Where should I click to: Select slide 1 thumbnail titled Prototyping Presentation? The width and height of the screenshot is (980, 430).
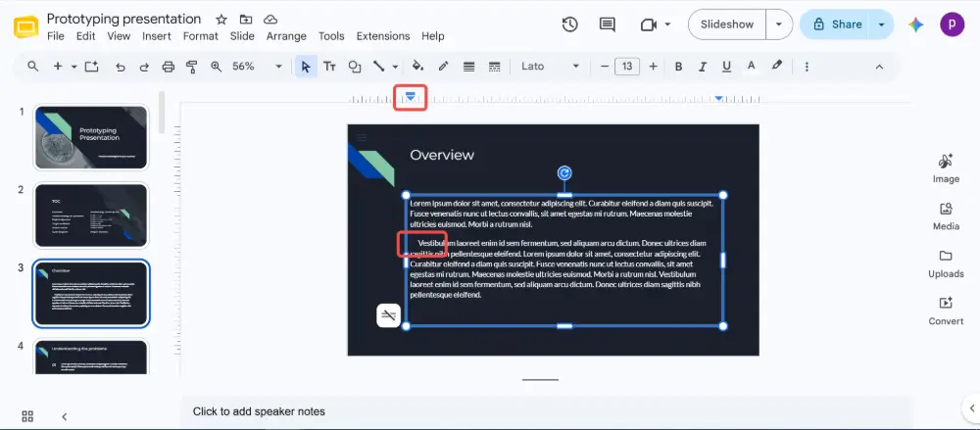pyautogui.click(x=91, y=137)
